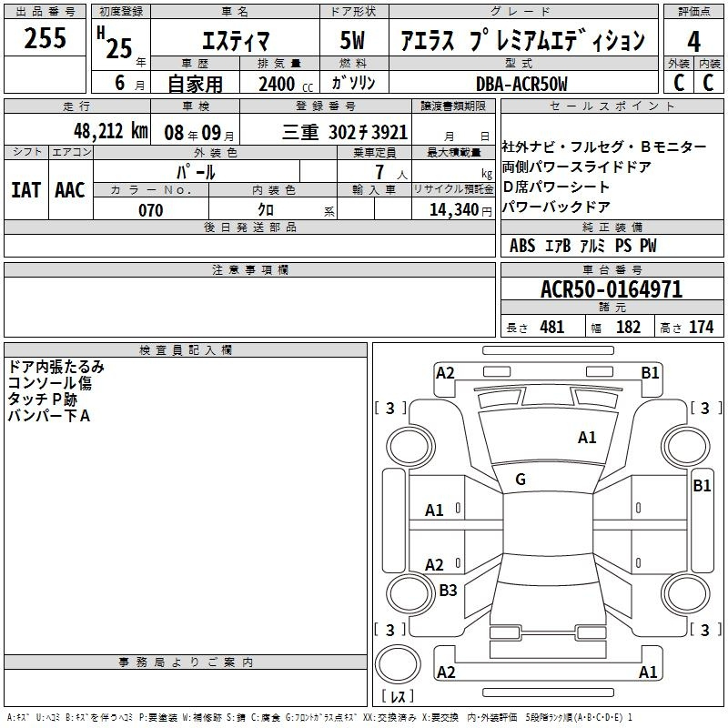
Task: Select grade text アエラス プレミアムエディション
Action: [x=522, y=40]
